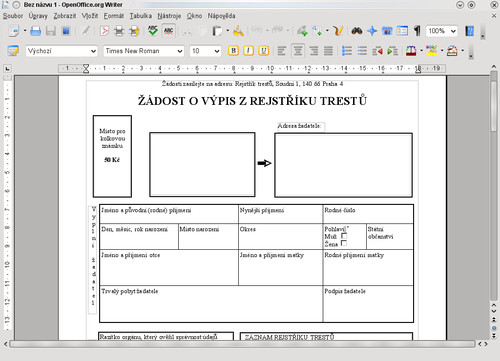Image resolution: width=500 pixels, height=361 pixels.
Task: Create a new document via New icon
Action: pyautogui.click(x=14, y=31)
